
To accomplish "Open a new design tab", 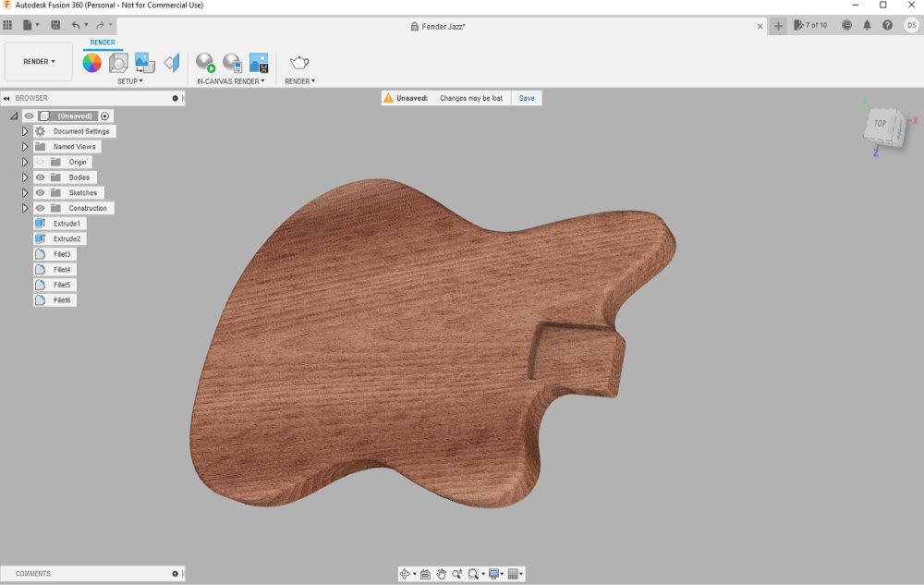I will point(778,26).
